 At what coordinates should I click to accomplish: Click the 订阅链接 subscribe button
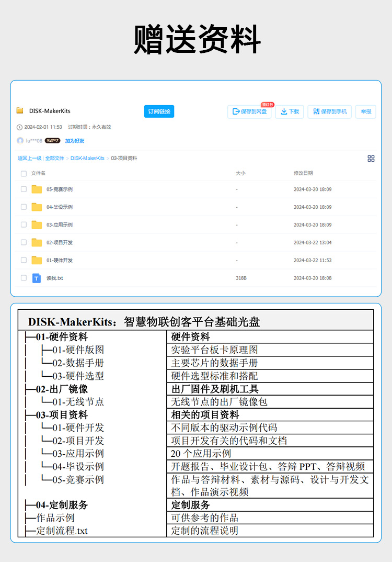coord(159,111)
